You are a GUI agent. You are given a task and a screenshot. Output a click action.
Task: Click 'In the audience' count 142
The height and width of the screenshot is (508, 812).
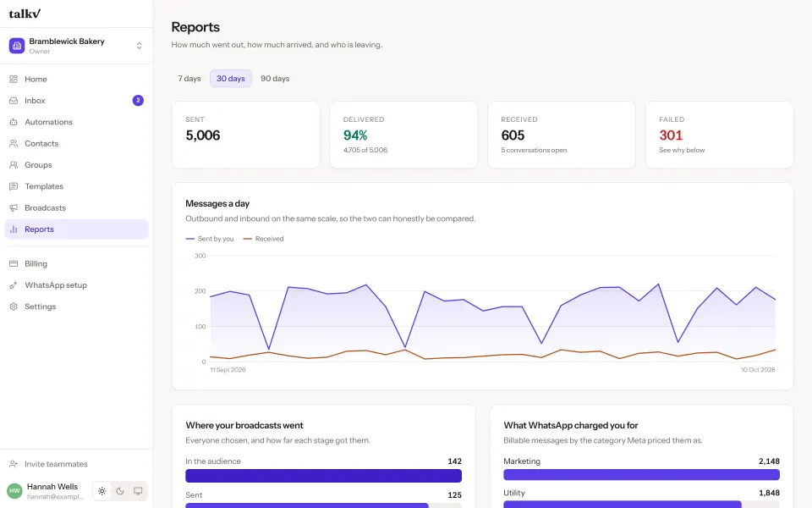[455, 461]
